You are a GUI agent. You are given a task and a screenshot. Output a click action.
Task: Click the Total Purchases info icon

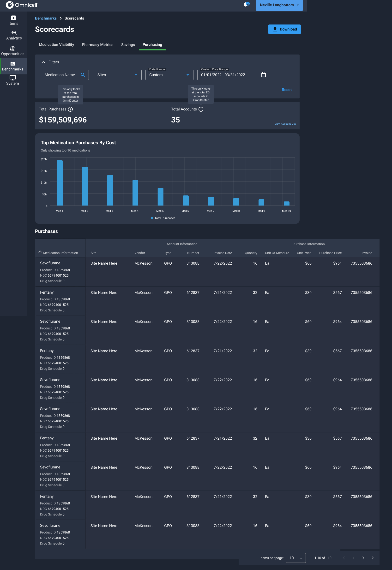coord(71,109)
